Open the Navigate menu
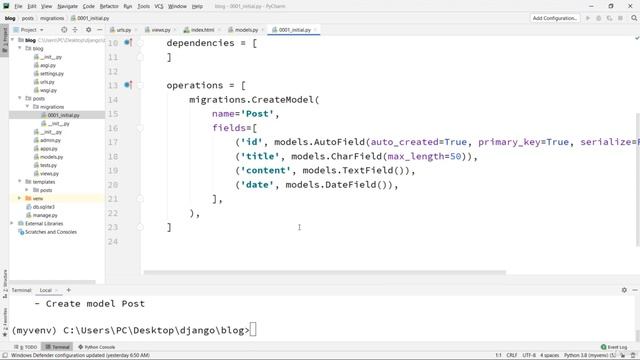 (x=67, y=6)
